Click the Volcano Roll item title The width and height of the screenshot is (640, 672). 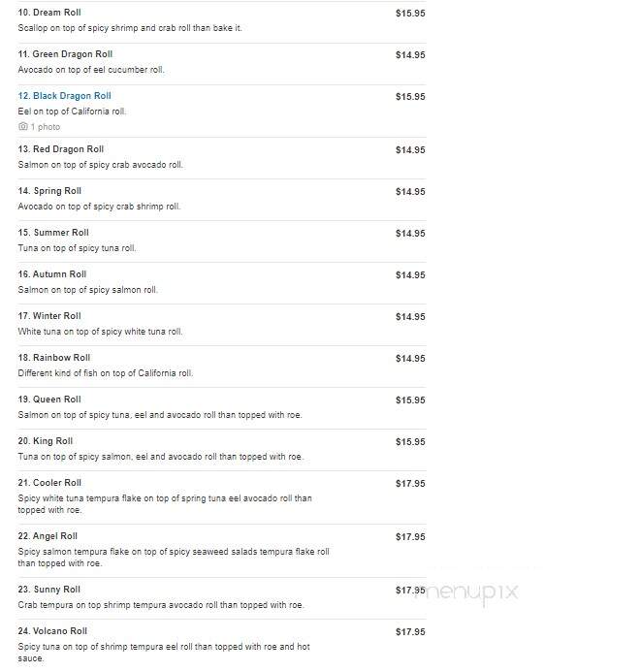pyautogui.click(x=52, y=631)
